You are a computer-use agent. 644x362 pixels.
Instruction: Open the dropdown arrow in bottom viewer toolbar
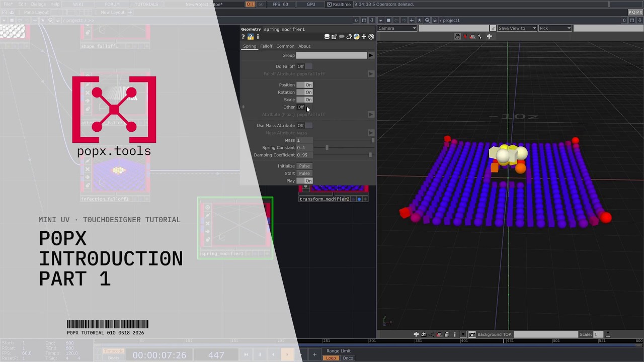463,334
